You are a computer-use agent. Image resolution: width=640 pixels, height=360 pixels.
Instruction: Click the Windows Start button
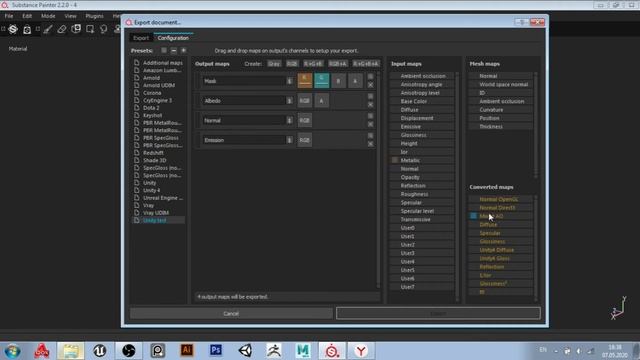(13, 351)
